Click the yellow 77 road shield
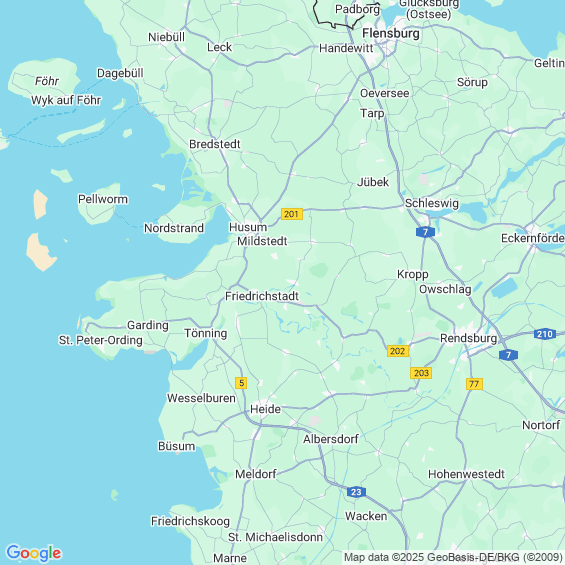Viewport: 565px width, 565px height. pyautogui.click(x=474, y=384)
